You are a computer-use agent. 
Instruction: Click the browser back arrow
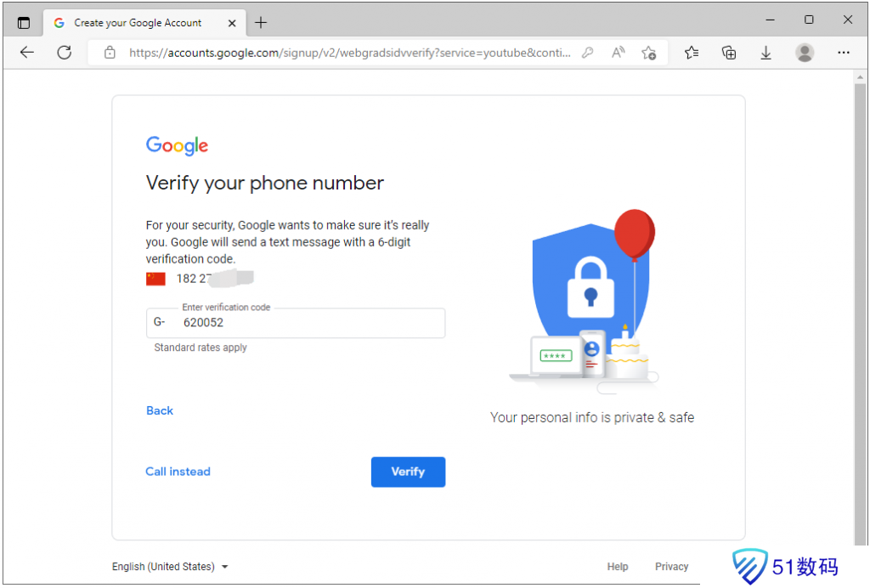coord(27,53)
